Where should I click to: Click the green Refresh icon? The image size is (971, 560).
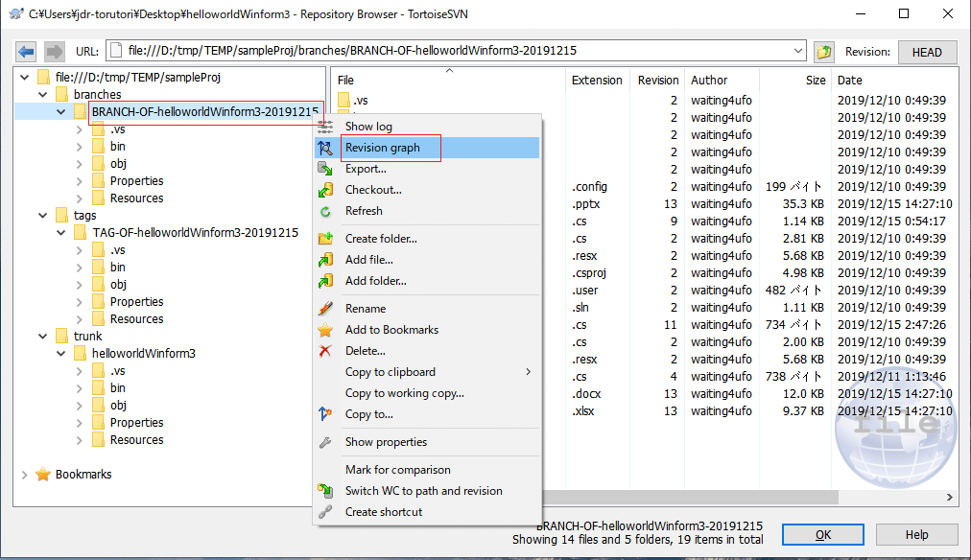(325, 211)
